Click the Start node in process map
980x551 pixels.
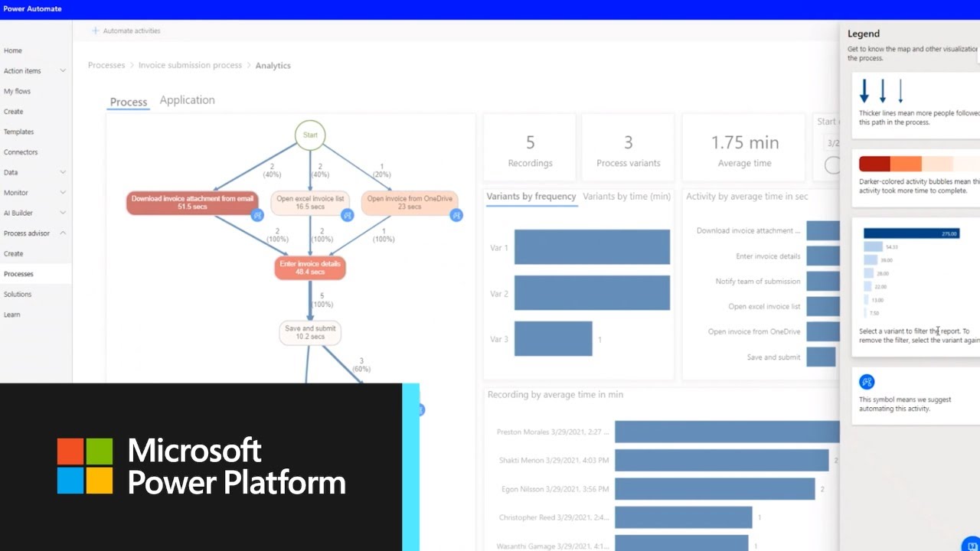(310, 135)
